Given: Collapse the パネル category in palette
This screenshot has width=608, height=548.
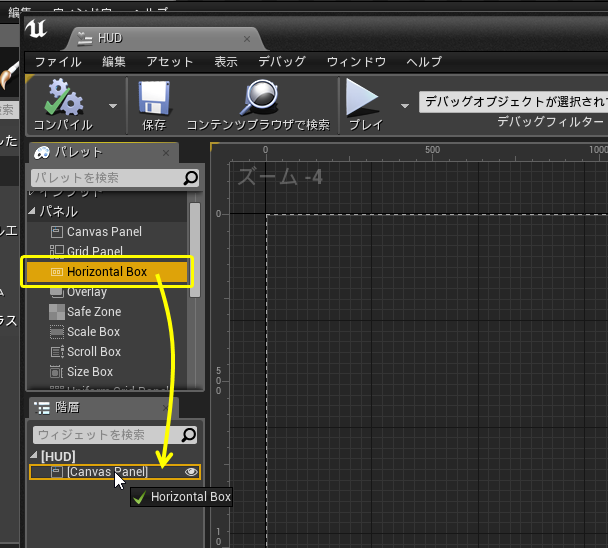Looking at the screenshot, I should [32, 211].
